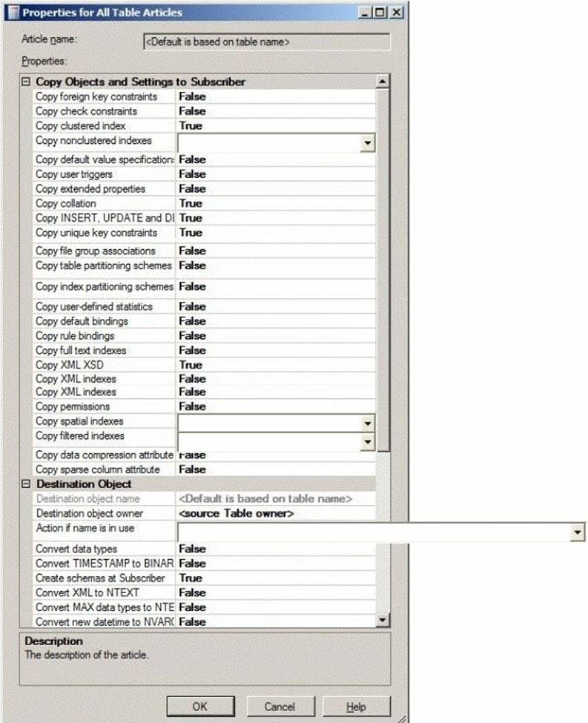Select the Copy user triggers property

click(x=74, y=174)
